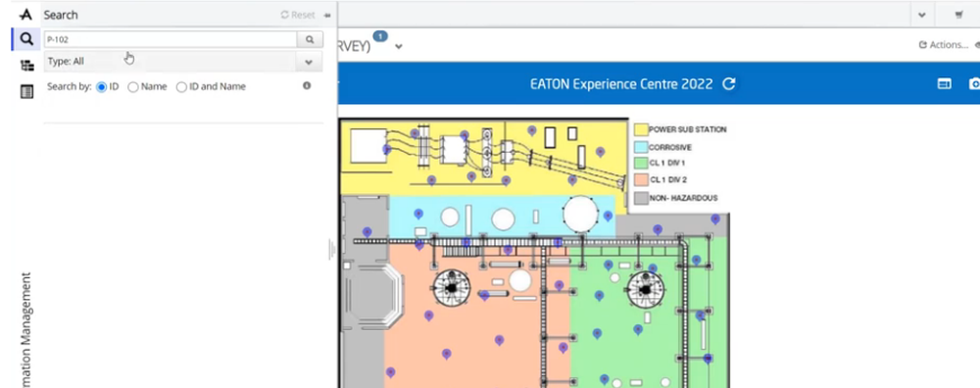Click the POWER SUB STATION legend label
This screenshot has height=388, width=980.
688,130
